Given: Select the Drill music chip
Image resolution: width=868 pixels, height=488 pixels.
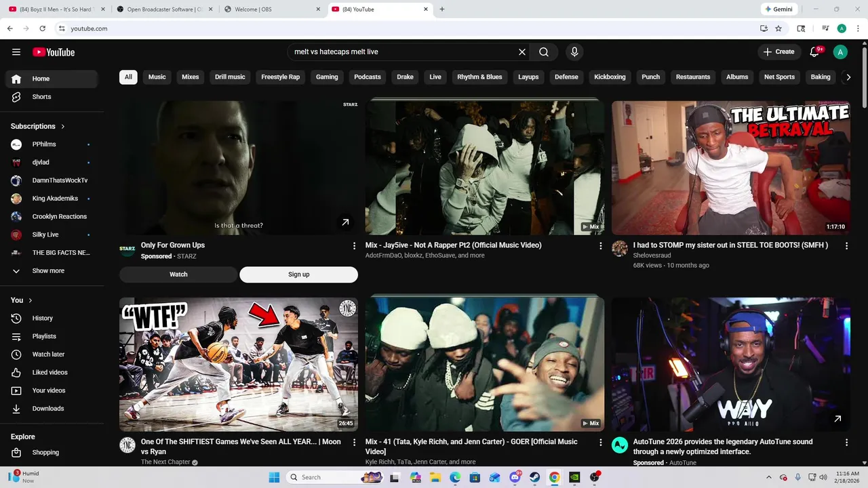Looking at the screenshot, I should coord(231,77).
